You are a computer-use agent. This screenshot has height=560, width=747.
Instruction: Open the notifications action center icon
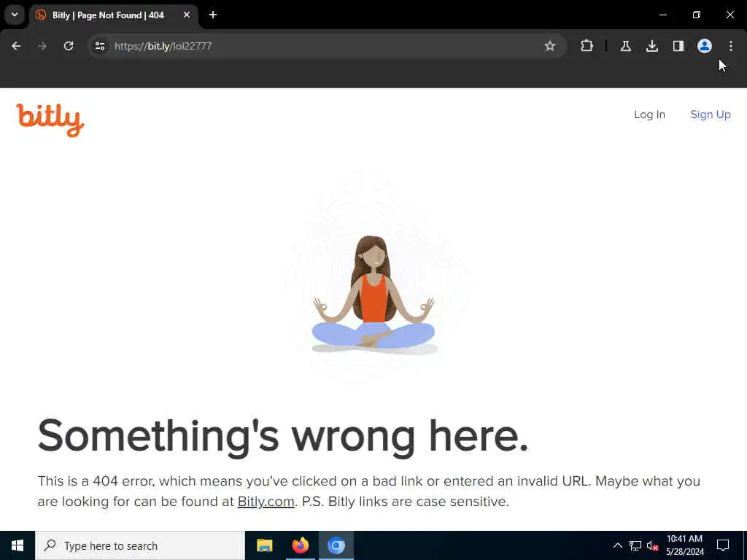click(723, 545)
